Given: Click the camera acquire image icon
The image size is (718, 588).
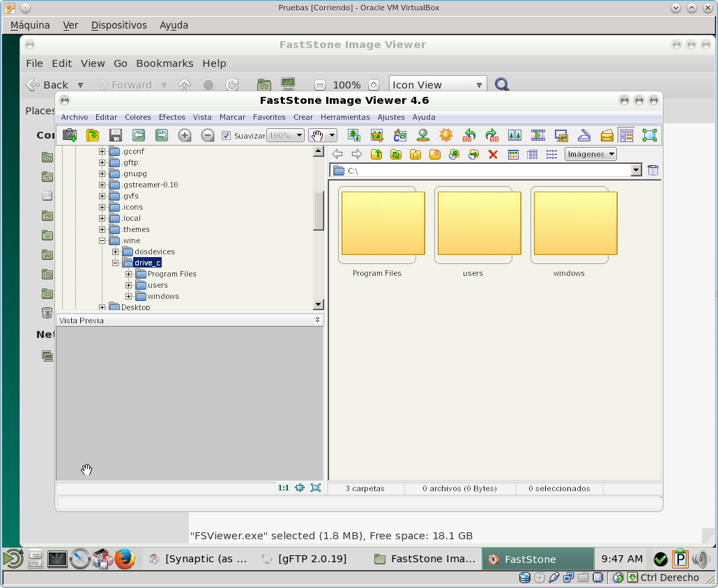Looking at the screenshot, I should (x=70, y=135).
